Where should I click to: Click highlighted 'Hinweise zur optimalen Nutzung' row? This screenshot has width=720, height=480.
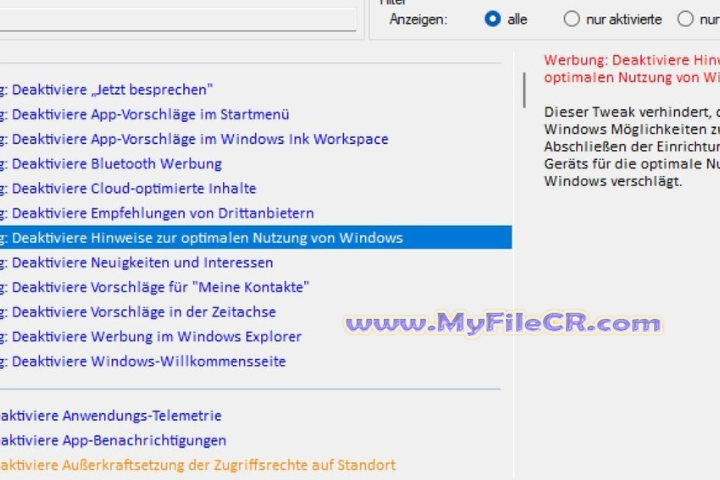(207, 238)
